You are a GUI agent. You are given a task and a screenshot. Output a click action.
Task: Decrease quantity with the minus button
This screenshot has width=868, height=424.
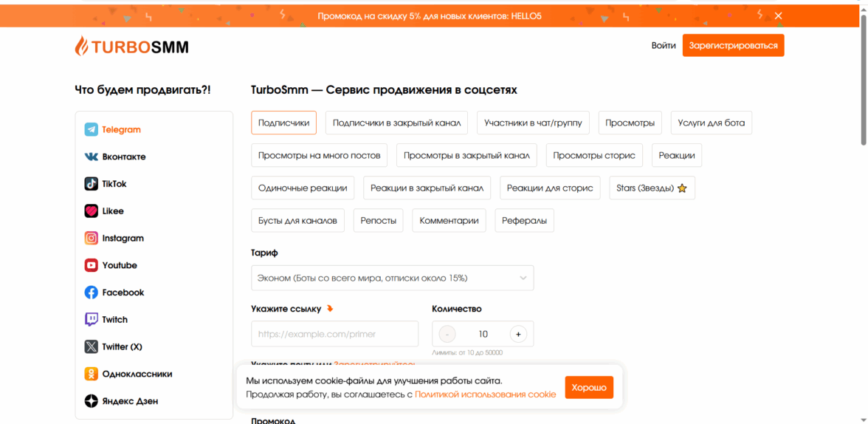tap(447, 334)
